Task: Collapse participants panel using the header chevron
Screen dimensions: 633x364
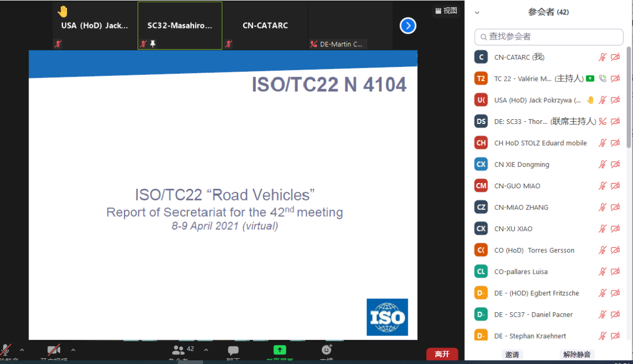Action: coord(477,13)
